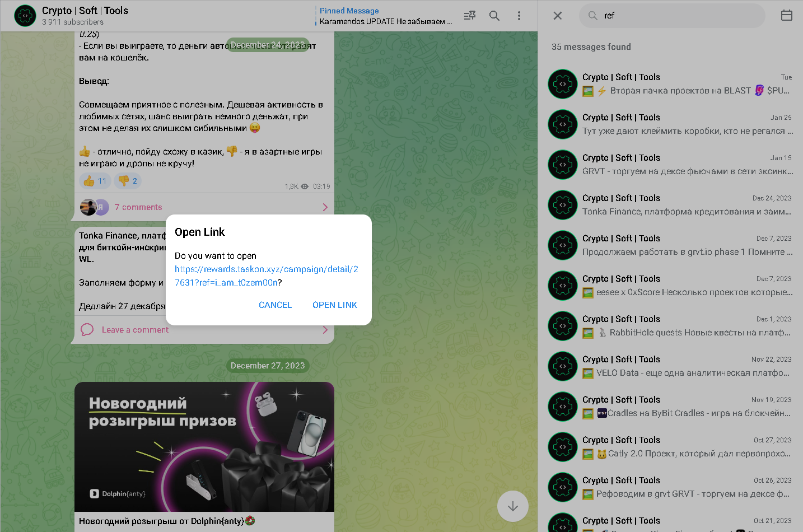Open the calendar jump-to-date icon
The width and height of the screenshot is (803, 532).
coord(787,16)
